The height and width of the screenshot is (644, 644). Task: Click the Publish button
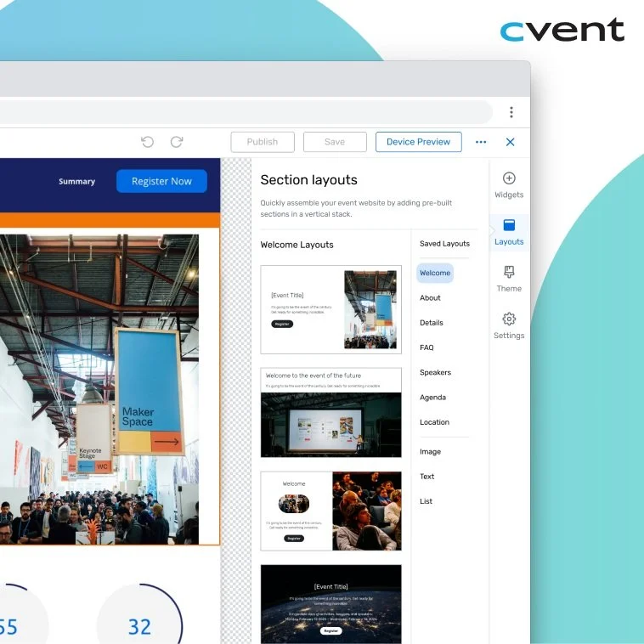(x=263, y=142)
